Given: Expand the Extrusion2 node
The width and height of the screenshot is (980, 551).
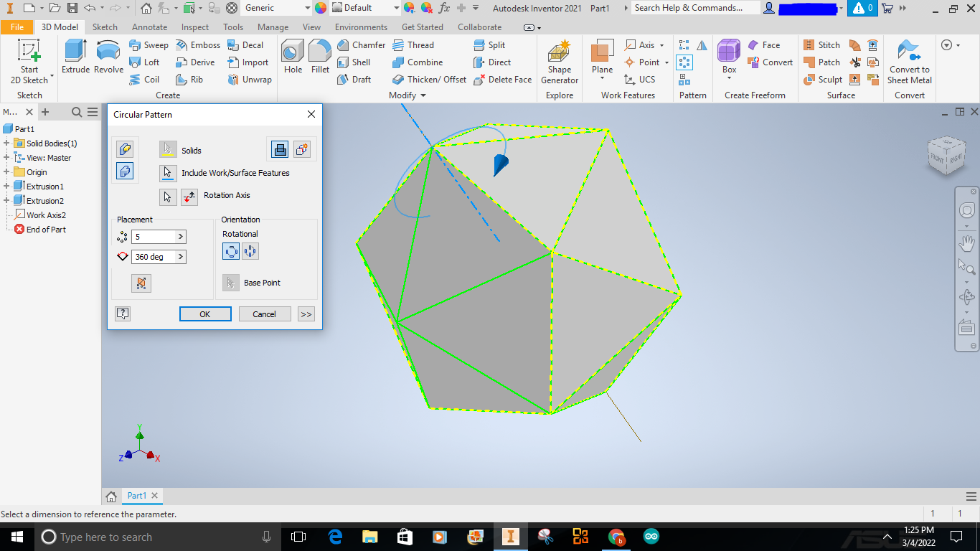Looking at the screenshot, I should (x=7, y=201).
